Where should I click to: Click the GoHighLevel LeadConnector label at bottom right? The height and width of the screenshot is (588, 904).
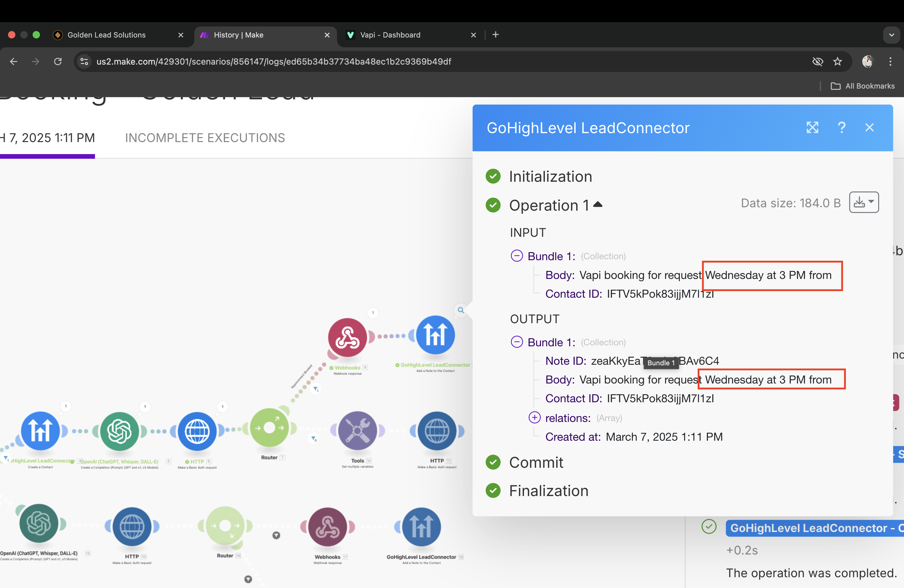(814, 528)
